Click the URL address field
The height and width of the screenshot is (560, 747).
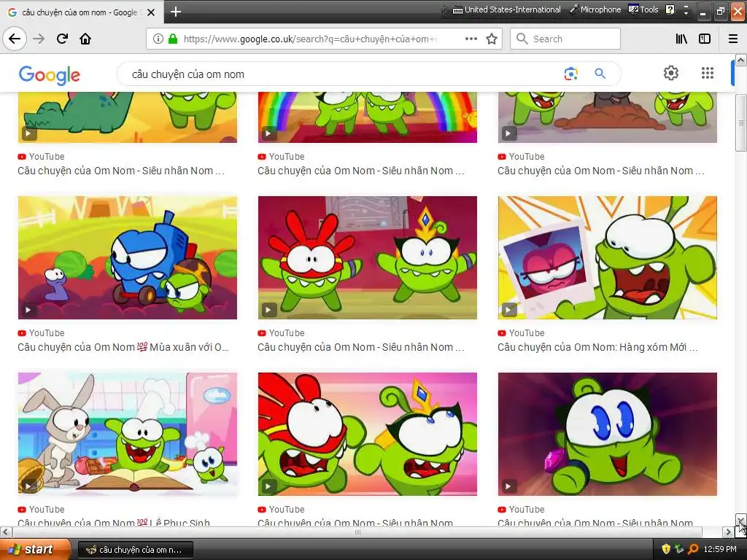(x=309, y=39)
